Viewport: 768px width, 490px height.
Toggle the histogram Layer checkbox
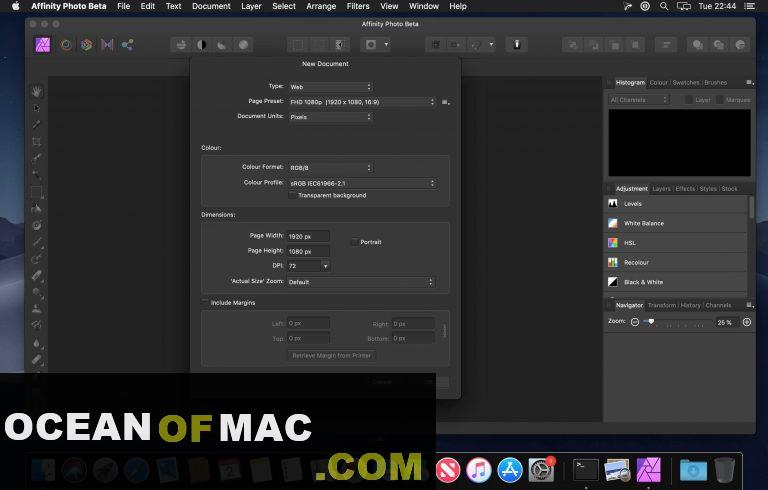point(689,100)
